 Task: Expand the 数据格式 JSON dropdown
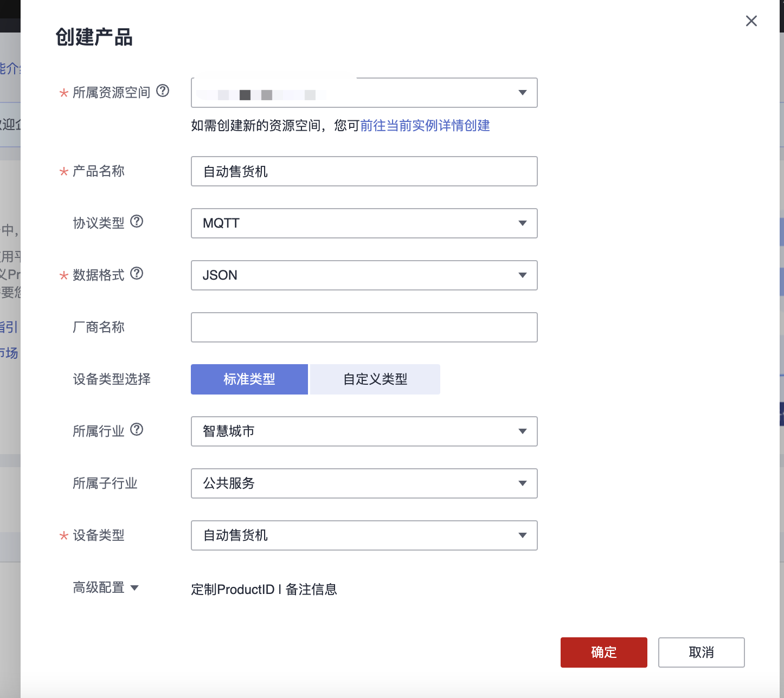[x=364, y=275]
